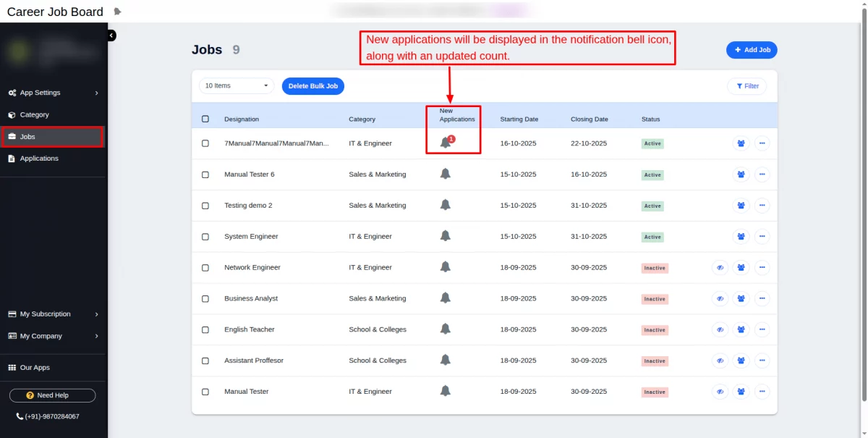Select checkbox for Business Analyst
The height and width of the screenshot is (438, 868).
(205, 299)
